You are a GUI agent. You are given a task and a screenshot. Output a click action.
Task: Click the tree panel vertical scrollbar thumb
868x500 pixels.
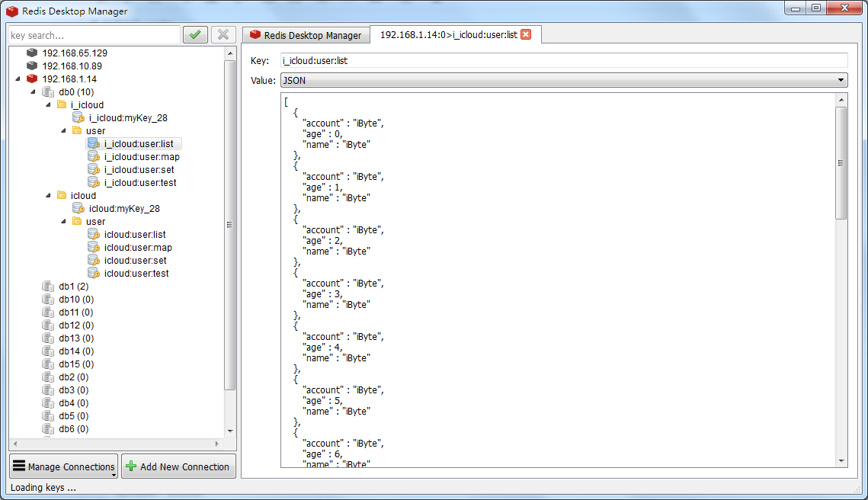point(229,225)
